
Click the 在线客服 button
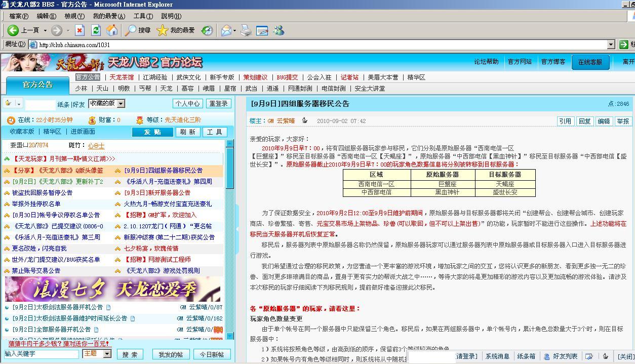click(x=590, y=62)
